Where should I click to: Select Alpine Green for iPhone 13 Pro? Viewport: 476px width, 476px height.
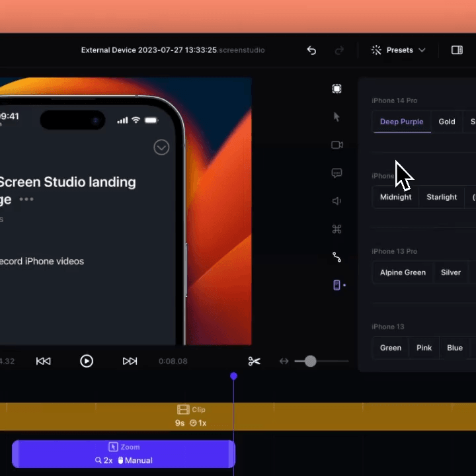(x=403, y=272)
